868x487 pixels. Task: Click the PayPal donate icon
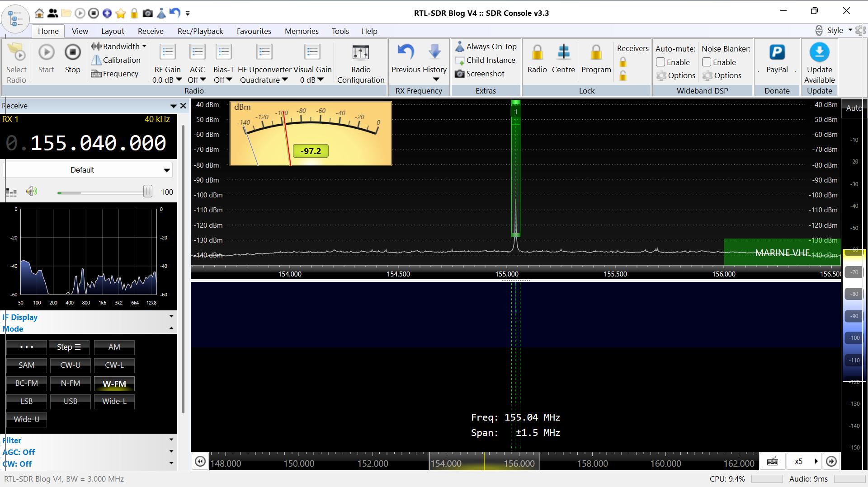(777, 53)
